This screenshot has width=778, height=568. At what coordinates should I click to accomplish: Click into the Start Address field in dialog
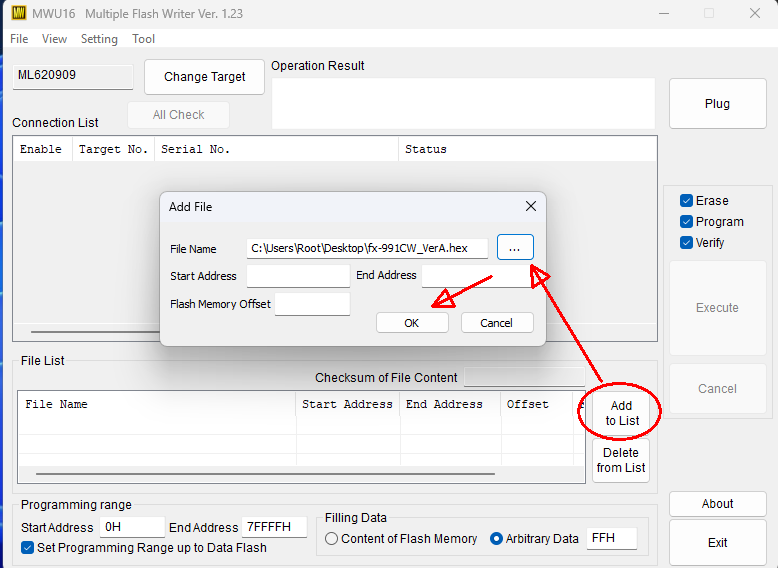coord(298,276)
